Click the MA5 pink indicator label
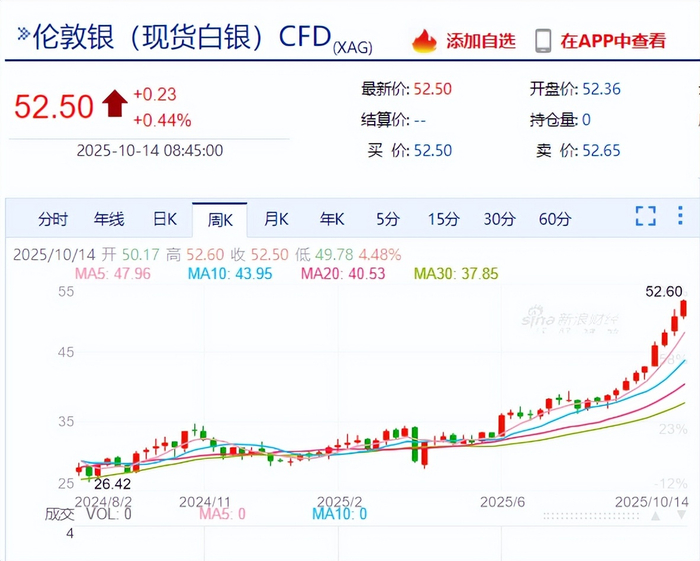The height and width of the screenshot is (561, 700). pyautogui.click(x=112, y=273)
